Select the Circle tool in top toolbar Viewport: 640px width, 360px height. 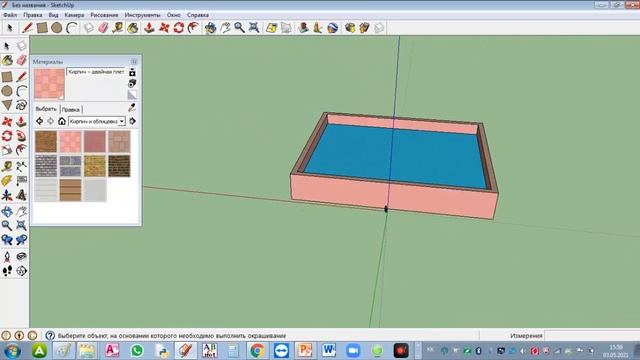[56, 28]
